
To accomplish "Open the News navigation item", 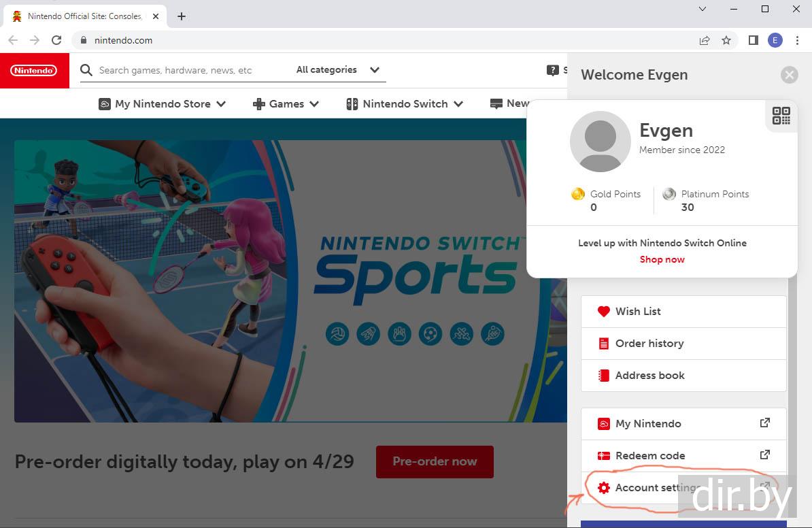I will click(x=509, y=103).
